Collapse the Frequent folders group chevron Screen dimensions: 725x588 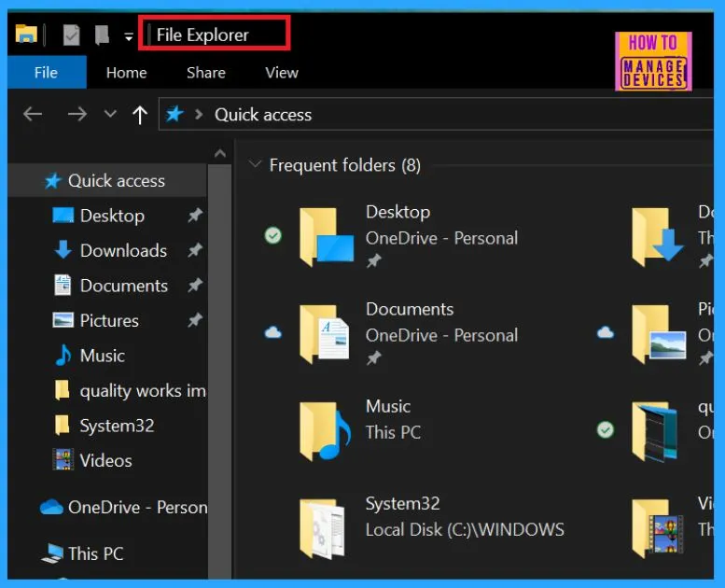(x=255, y=164)
